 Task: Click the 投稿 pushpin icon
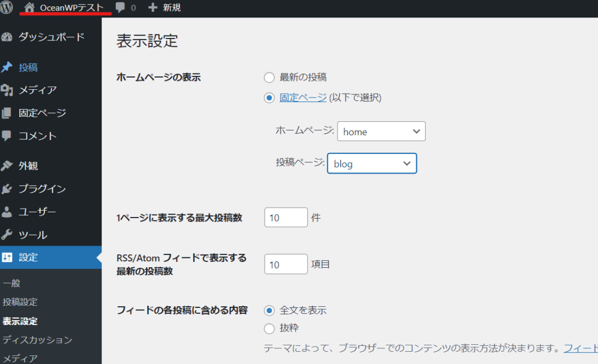6,68
